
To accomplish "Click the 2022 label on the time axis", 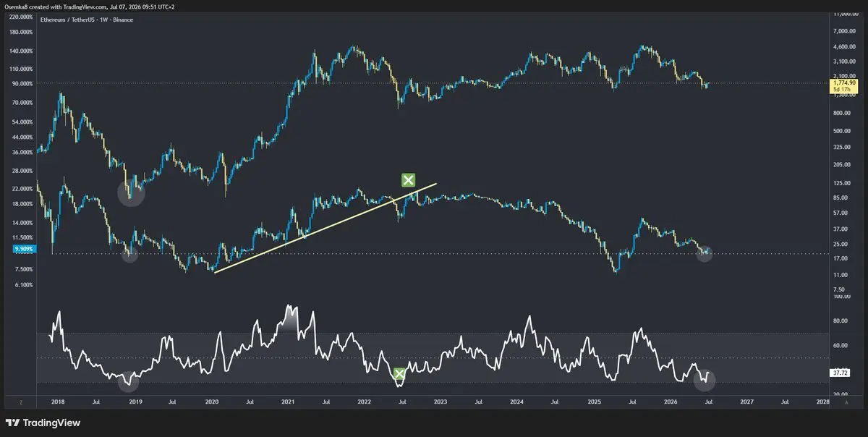I will (365, 402).
